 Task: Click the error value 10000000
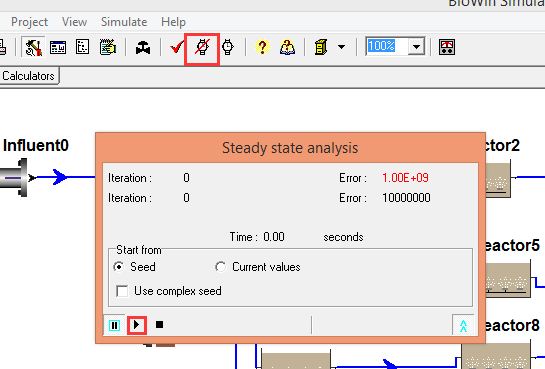point(406,198)
